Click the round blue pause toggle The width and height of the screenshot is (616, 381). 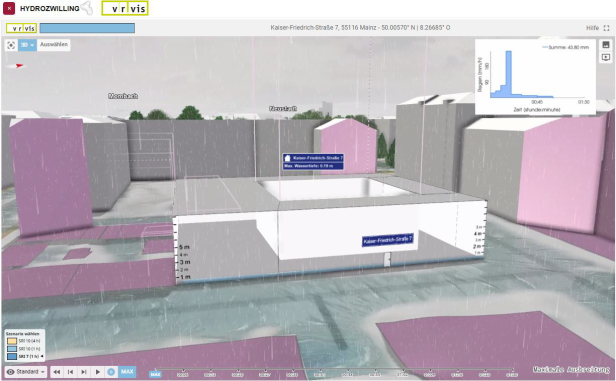click(x=111, y=372)
